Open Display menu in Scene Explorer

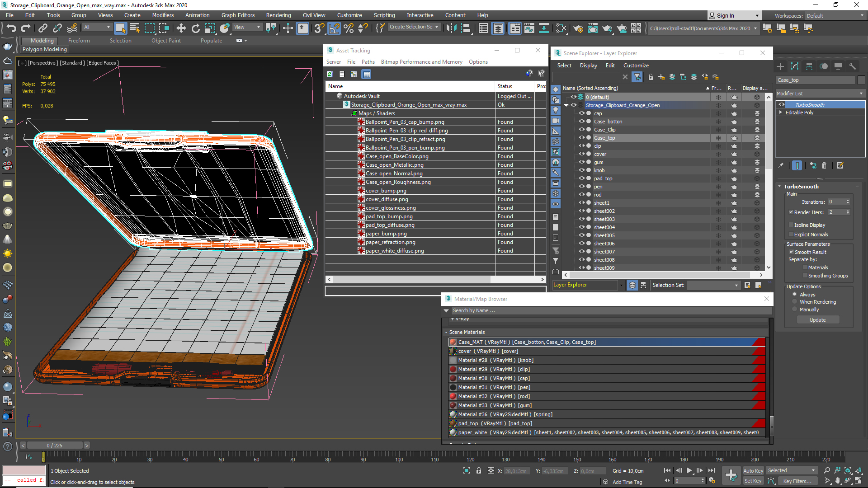[x=588, y=66]
